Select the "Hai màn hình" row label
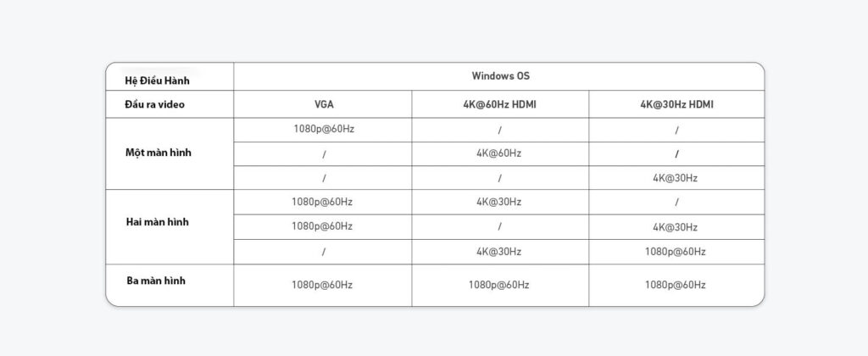This screenshot has width=868, height=356. (156, 222)
